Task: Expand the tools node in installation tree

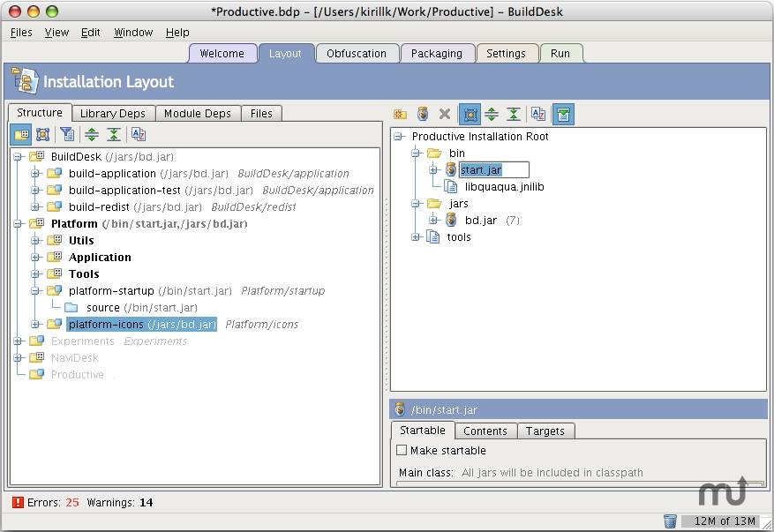Action: tap(416, 237)
